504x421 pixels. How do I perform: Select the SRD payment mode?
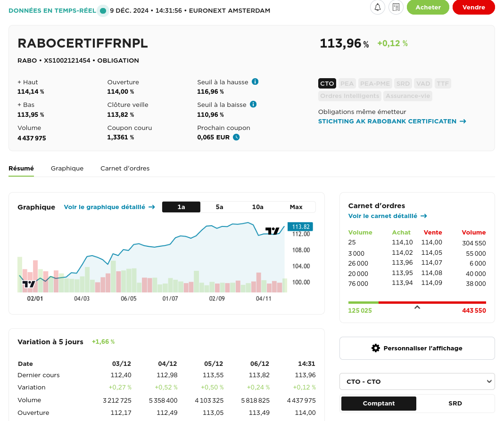click(x=455, y=404)
